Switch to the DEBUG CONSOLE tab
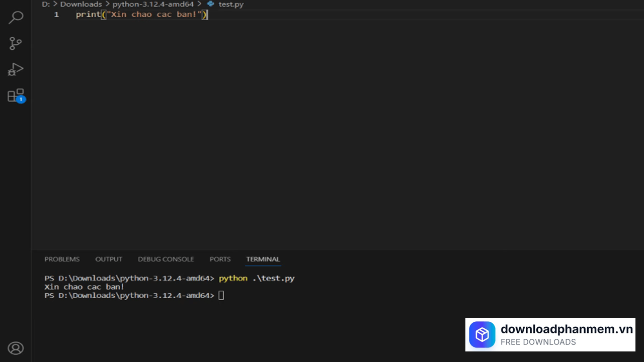644x362 pixels. pos(166,259)
